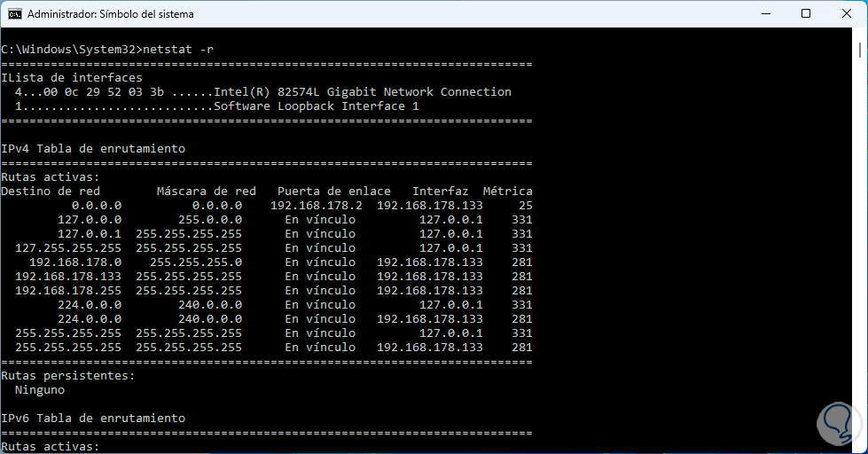Click destination 192.168.178.255
Viewport: 868px width, 454px height.
(68, 291)
